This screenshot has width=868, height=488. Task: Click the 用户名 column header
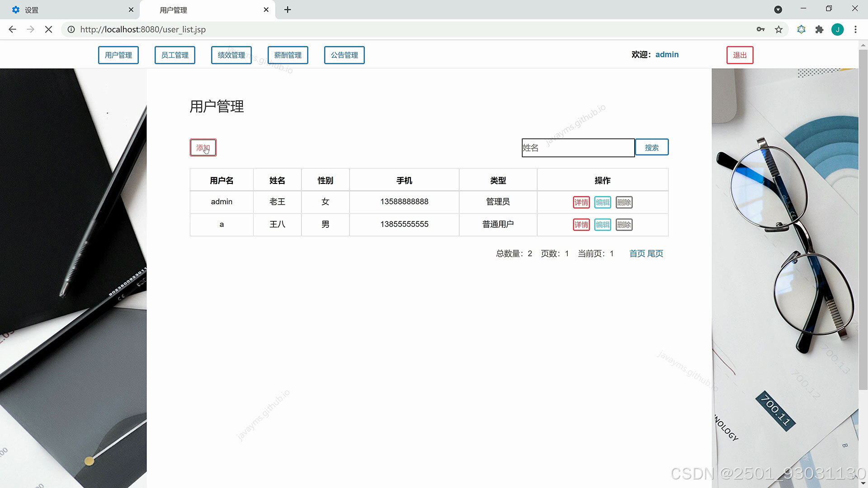pos(222,180)
